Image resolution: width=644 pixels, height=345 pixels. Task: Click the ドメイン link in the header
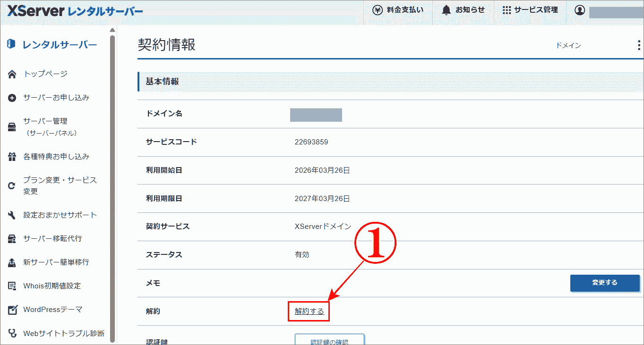coord(568,45)
